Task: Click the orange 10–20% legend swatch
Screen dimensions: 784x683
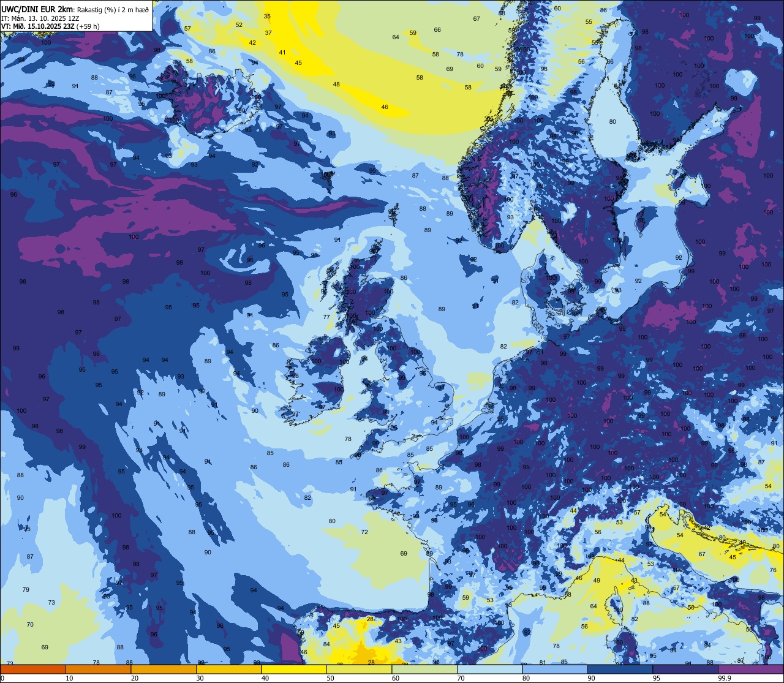Action: (98, 669)
